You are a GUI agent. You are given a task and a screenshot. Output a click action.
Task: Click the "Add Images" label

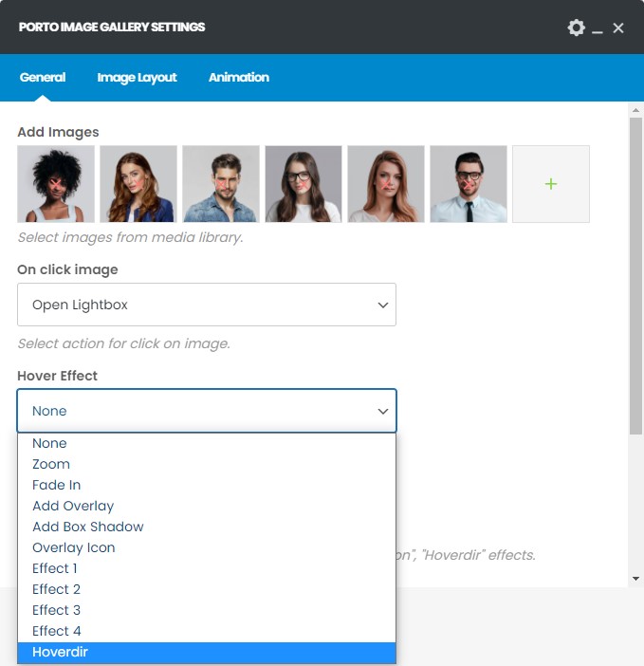58,132
